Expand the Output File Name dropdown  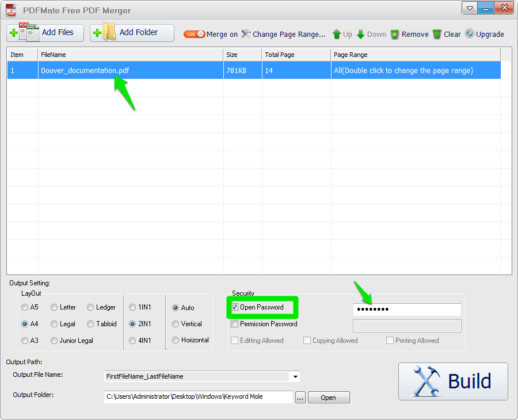coord(295,376)
